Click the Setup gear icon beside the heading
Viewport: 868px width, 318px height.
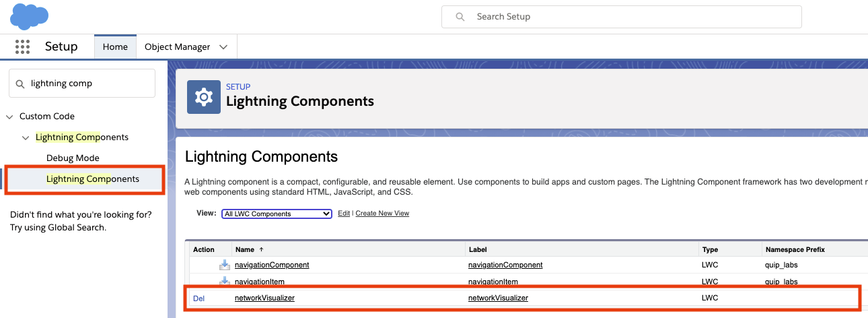[203, 98]
